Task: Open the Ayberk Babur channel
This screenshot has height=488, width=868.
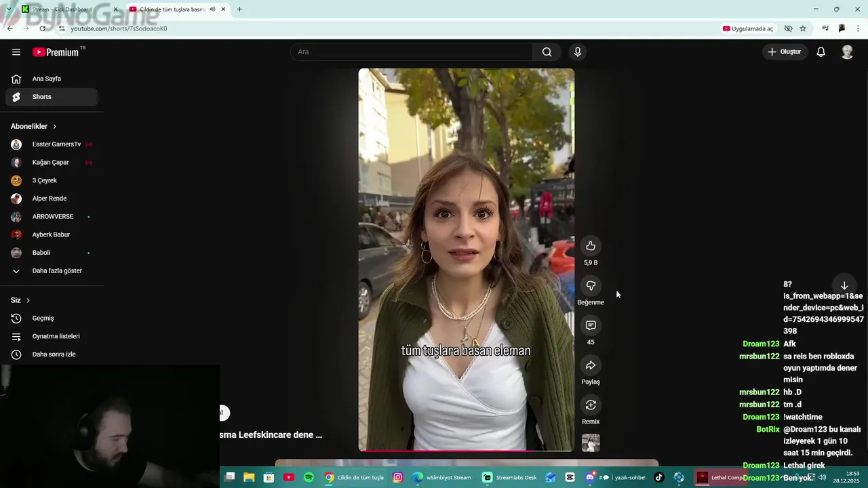Action: pos(52,235)
